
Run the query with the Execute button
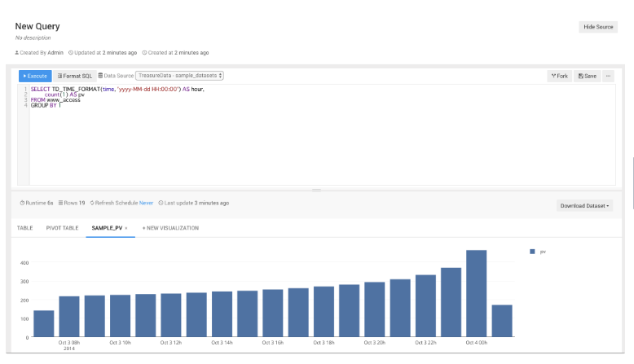35,76
